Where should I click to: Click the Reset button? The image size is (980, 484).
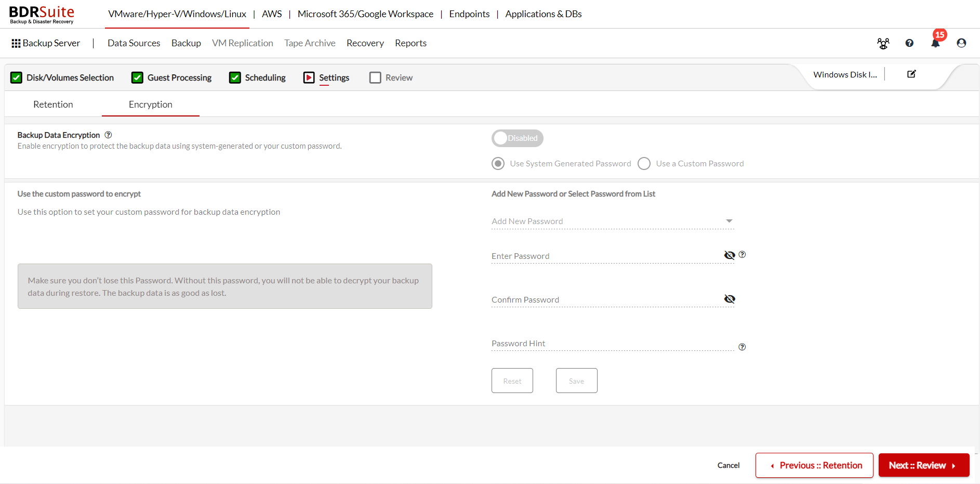pyautogui.click(x=512, y=381)
